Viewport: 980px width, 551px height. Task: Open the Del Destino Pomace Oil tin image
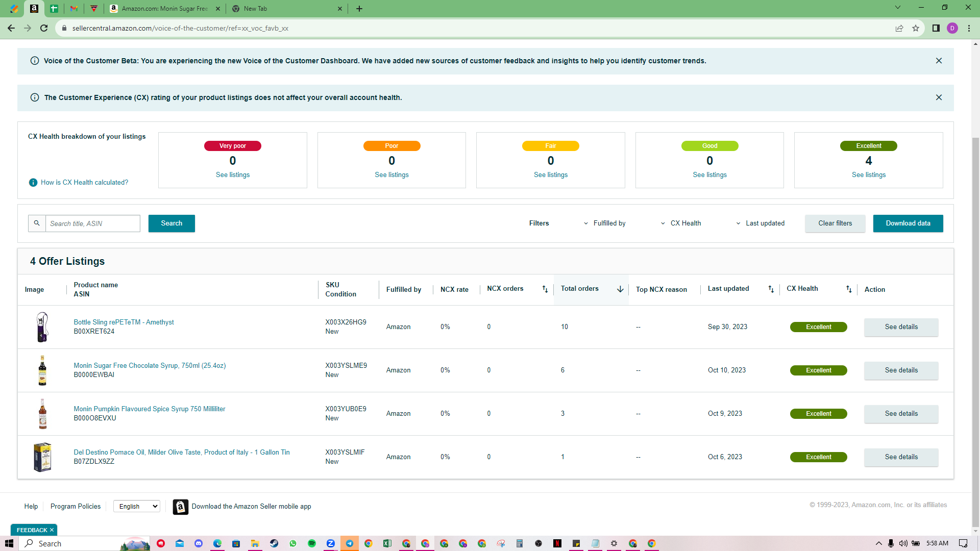pos(42,457)
